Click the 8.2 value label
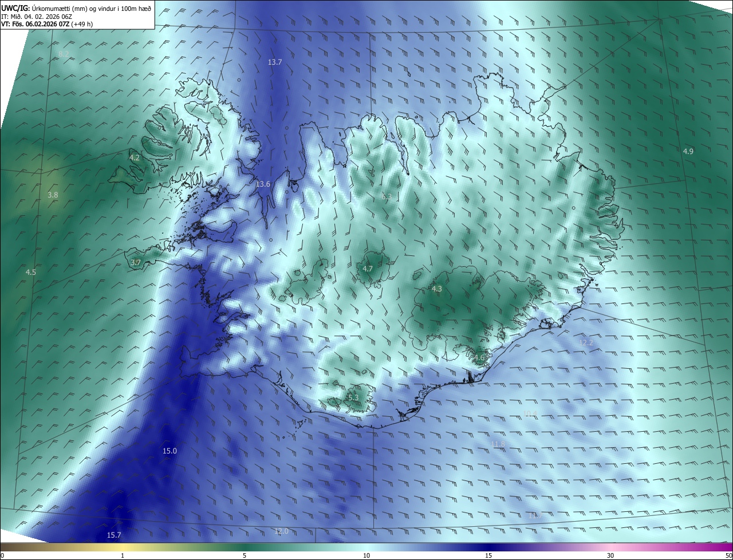 tap(64, 54)
